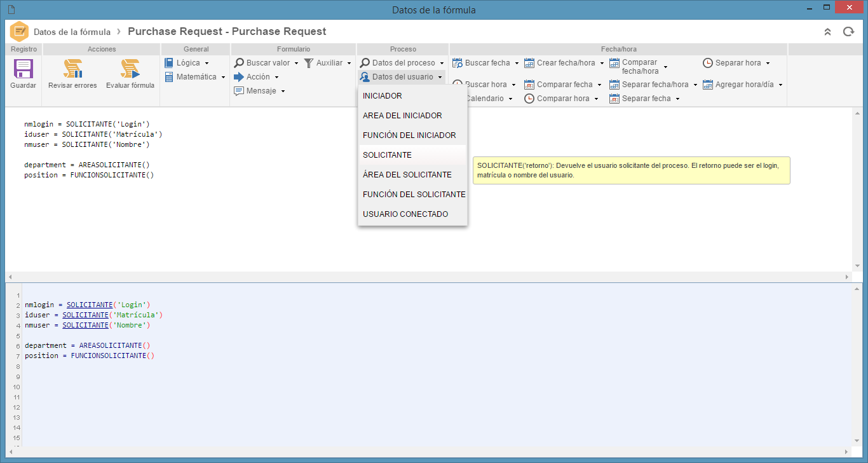Click the Evaluar fórmula icon
The image size is (868, 463).
point(130,69)
